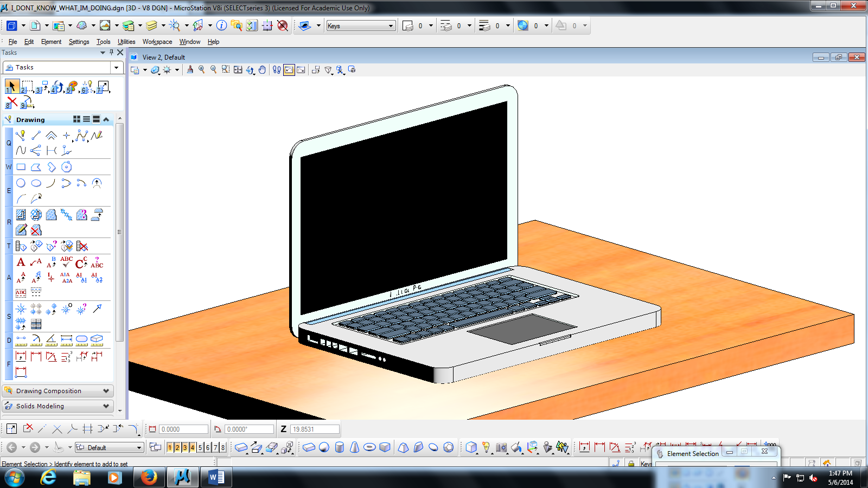Click the Delete Element red X tool

(12, 102)
